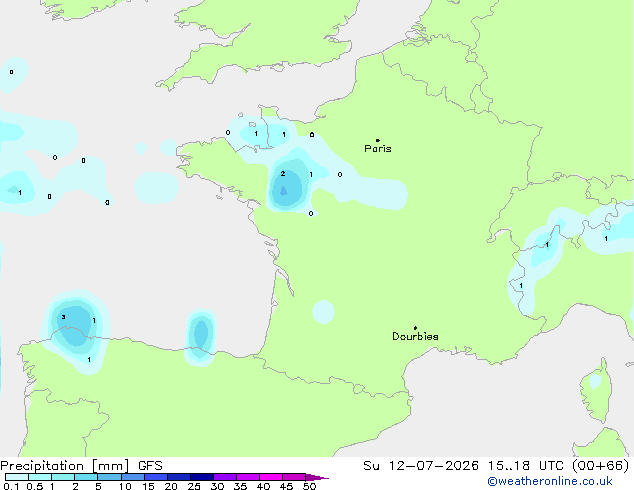Viewport: 634px width, 490px height.
Task: Click the '25' legend tick label
Action: tap(194, 486)
